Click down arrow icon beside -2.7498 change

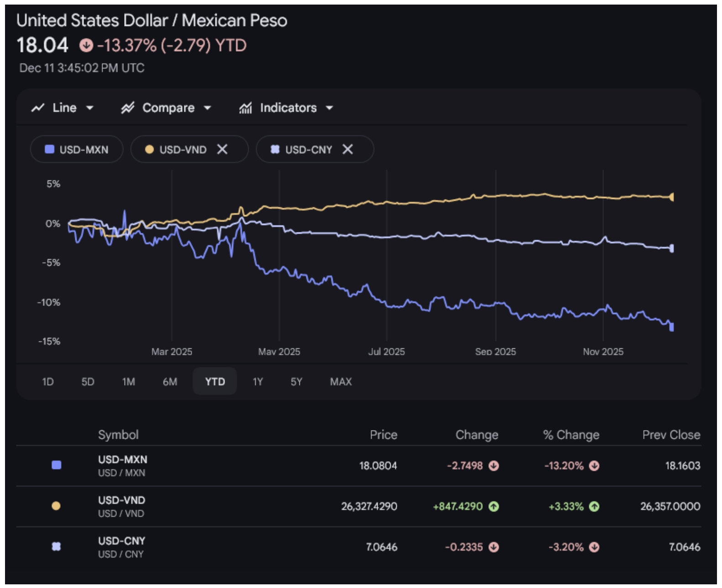(x=494, y=466)
